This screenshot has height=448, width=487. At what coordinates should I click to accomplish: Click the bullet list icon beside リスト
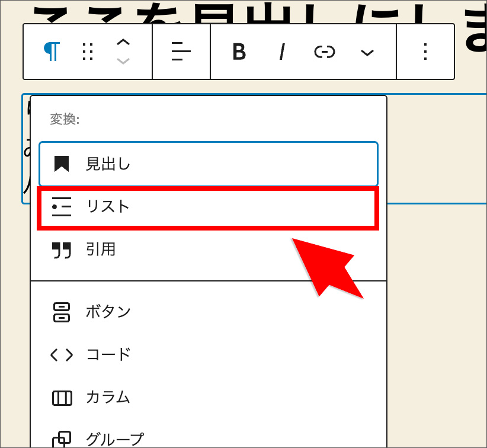[x=62, y=207]
